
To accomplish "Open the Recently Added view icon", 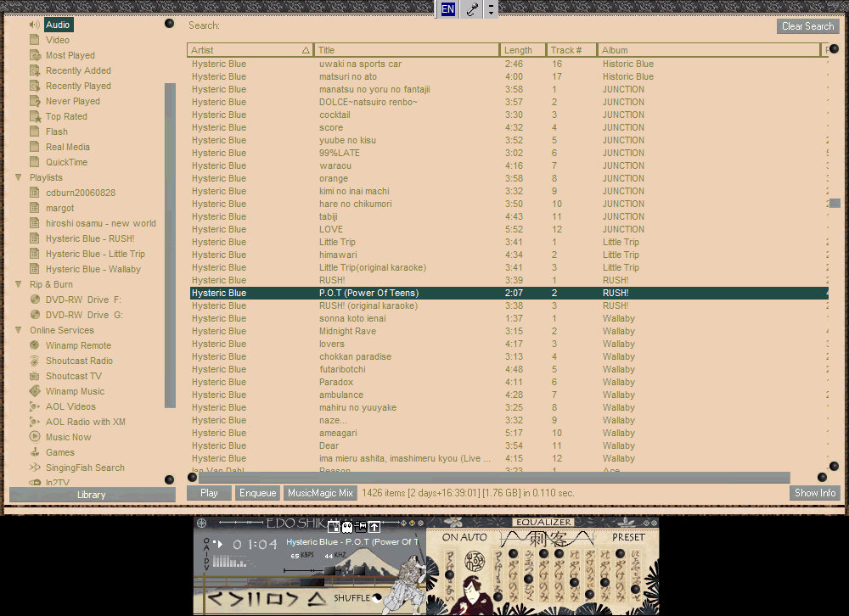I will tap(35, 70).
